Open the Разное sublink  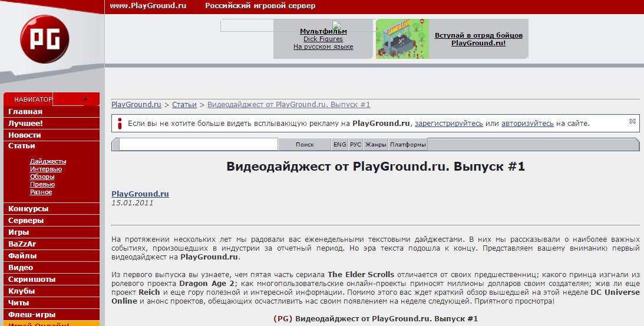coord(41,192)
